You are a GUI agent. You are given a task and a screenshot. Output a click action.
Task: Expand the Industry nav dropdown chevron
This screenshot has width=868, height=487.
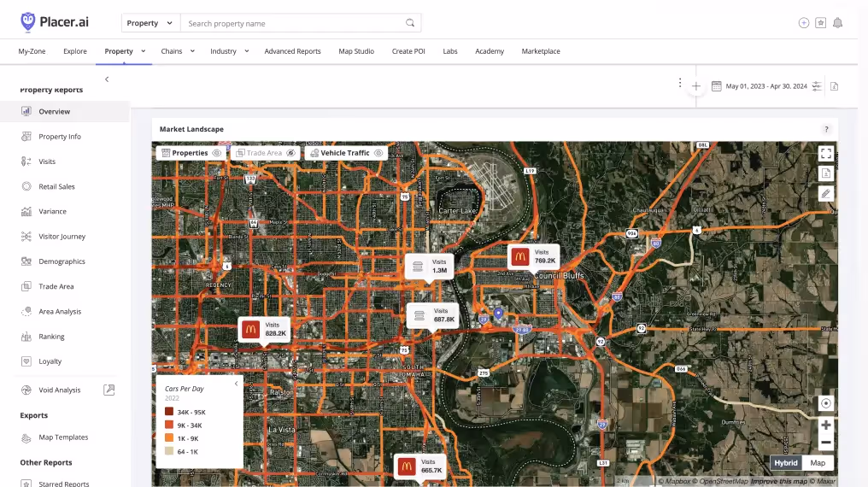click(246, 51)
